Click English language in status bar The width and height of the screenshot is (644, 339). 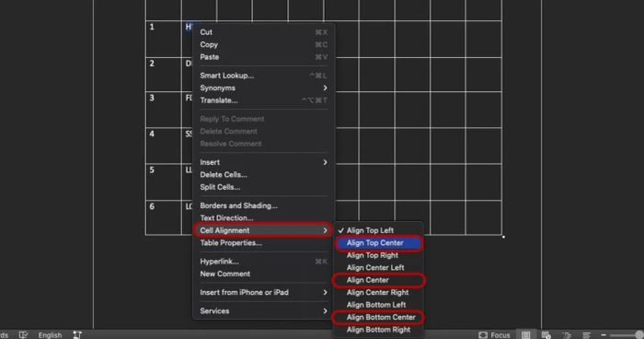[x=50, y=335]
